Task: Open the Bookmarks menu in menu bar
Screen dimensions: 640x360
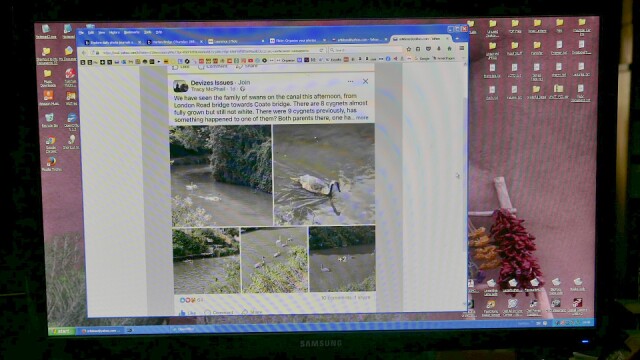Action: click(131, 32)
